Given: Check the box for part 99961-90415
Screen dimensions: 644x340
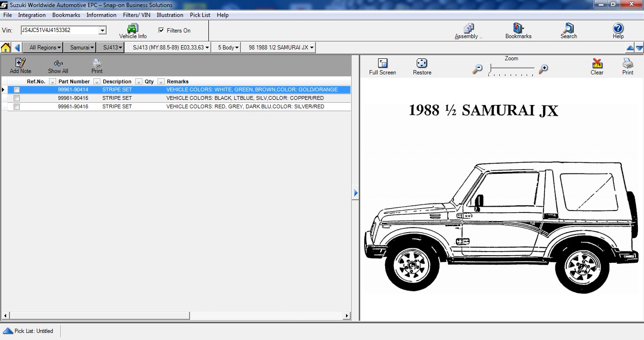Looking at the screenshot, I should coord(17,98).
